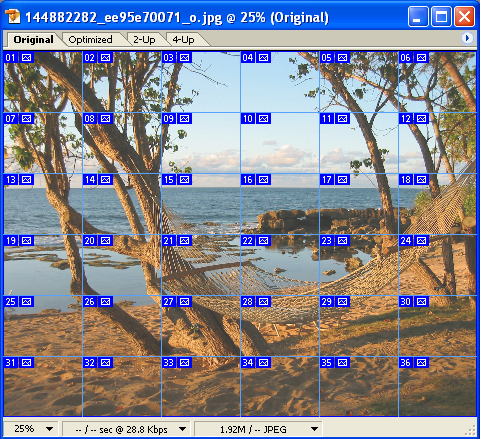Click the image badge on slice 15
Screen dimensions: 480x439
(x=184, y=180)
